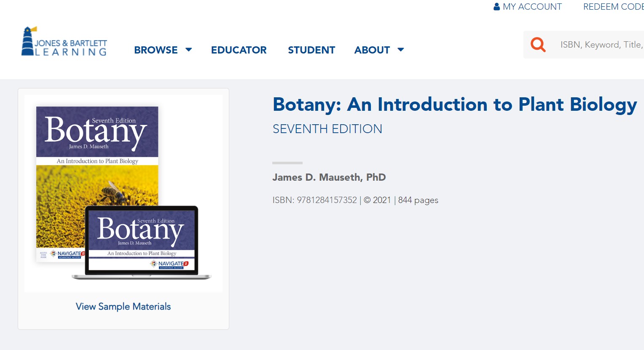The image size is (644, 350).
Task: Click the REDEEM CODE link
Action: click(613, 6)
